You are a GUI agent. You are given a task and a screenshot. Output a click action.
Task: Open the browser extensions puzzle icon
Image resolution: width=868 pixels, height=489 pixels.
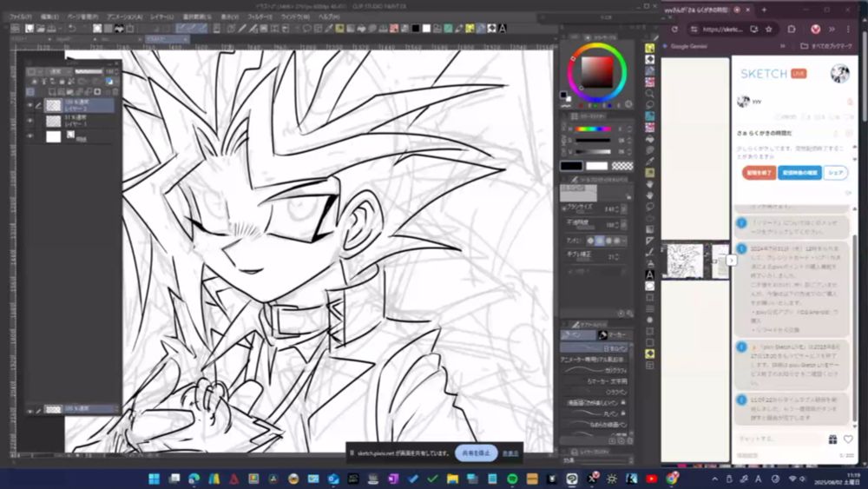tap(792, 30)
